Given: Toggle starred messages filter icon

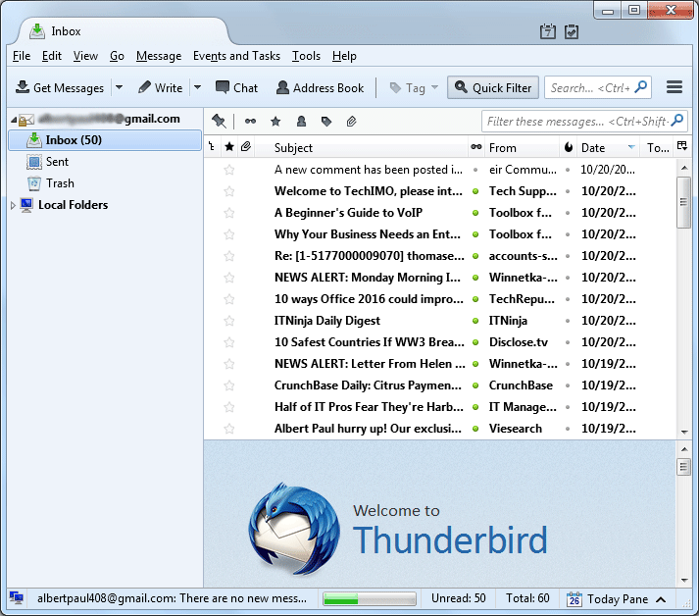Looking at the screenshot, I should point(275,121).
